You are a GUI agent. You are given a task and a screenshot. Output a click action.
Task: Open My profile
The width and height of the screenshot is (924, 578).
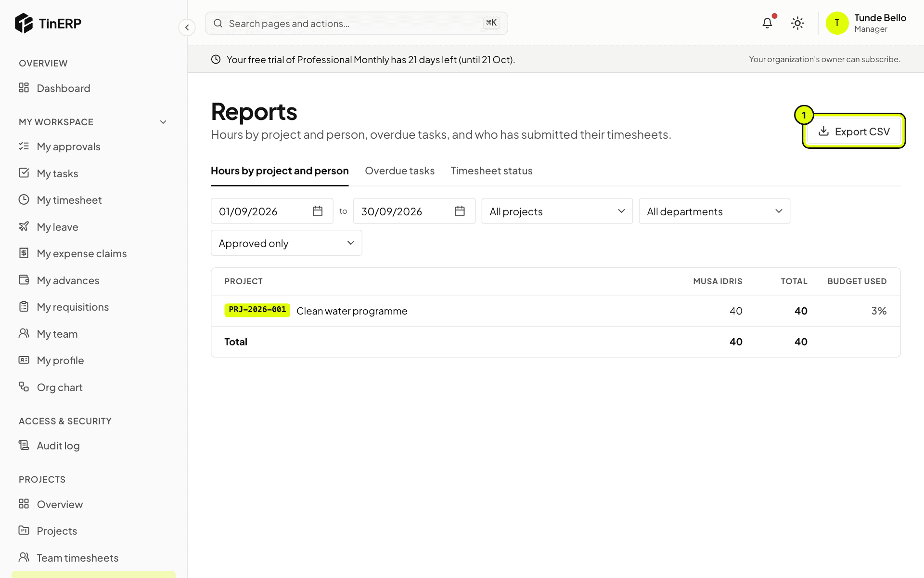93,360
